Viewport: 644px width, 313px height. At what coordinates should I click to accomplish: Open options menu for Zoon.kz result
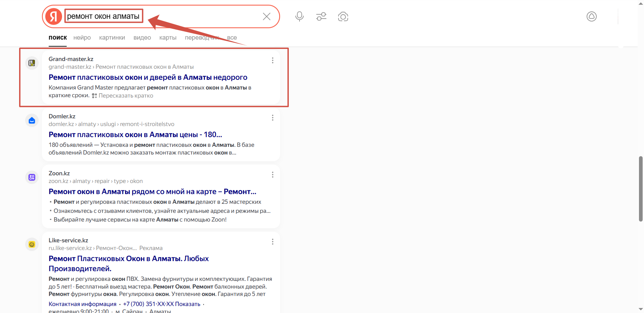click(273, 175)
